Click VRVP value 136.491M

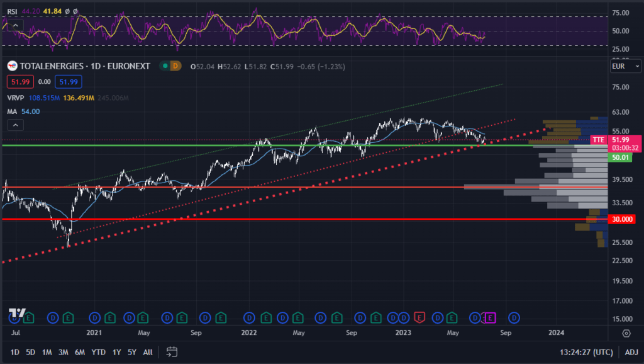point(79,98)
